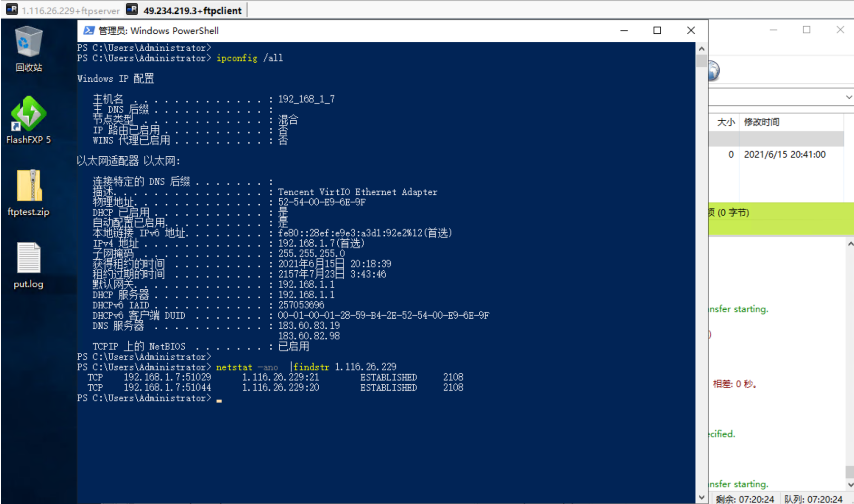
Task: Click PowerShell scrollbar up arrow
Action: click(x=702, y=48)
